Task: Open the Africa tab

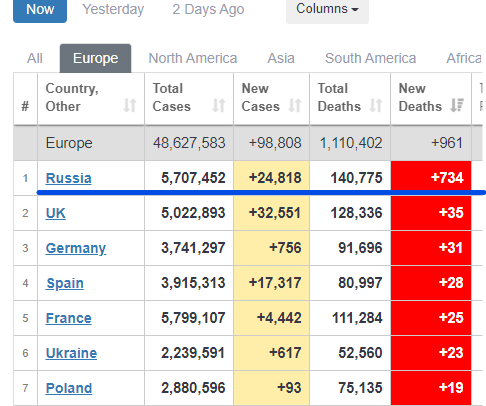Action: 464,58
